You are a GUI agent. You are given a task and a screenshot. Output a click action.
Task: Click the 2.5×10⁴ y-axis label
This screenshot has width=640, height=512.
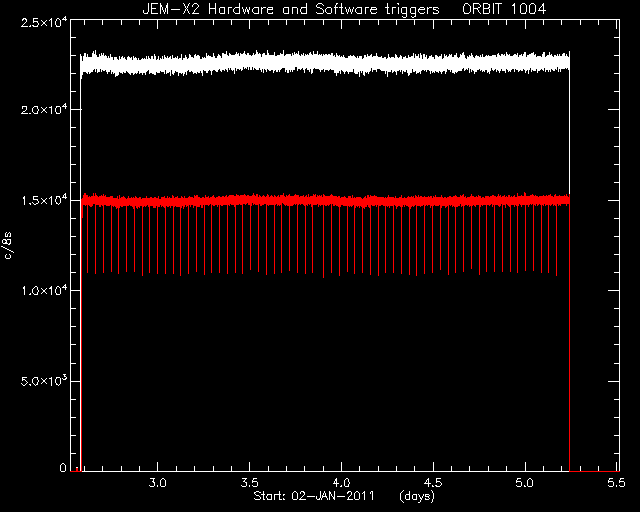point(44,22)
